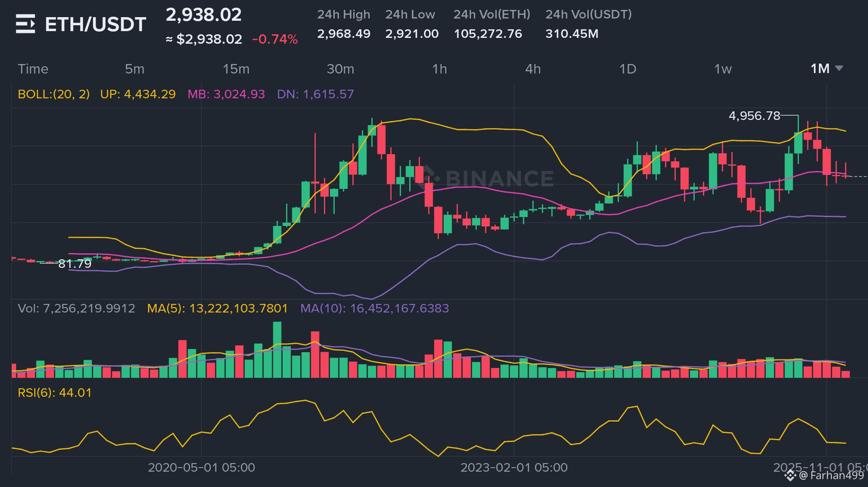Click the @ Farhan499 author link
868x487 pixels.
(831, 475)
